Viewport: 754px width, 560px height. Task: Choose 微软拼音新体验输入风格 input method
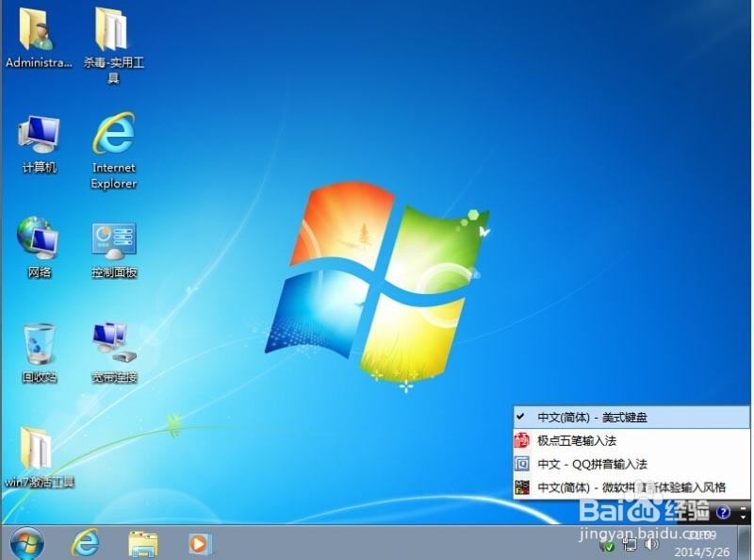[631, 487]
